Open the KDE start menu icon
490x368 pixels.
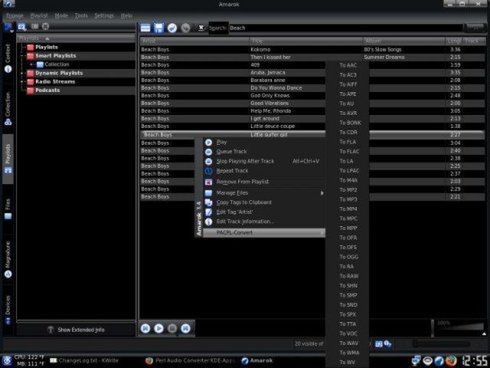point(7,361)
